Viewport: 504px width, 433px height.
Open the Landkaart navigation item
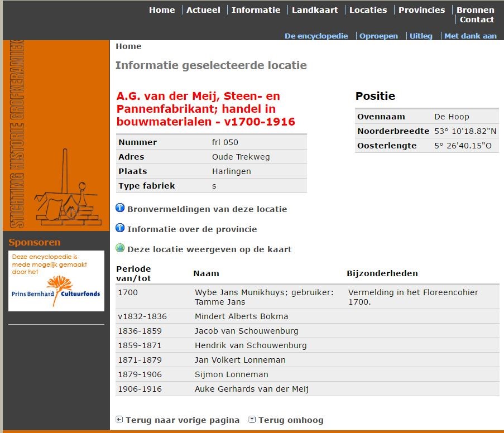[x=315, y=10]
